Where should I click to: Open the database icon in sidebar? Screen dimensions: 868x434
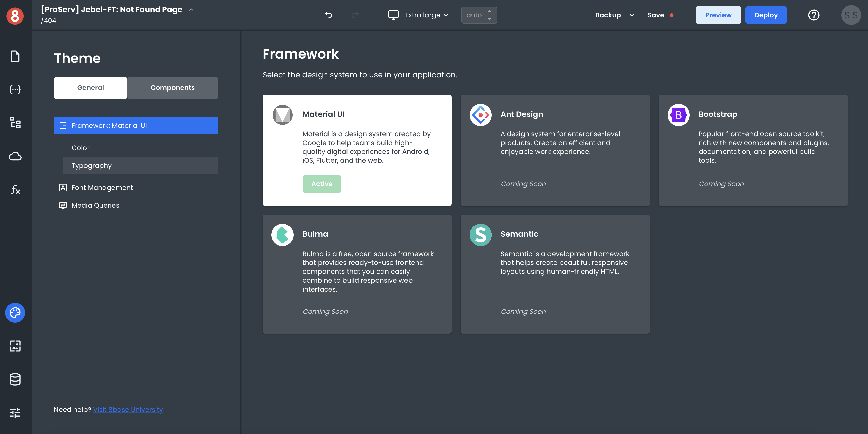click(x=15, y=379)
